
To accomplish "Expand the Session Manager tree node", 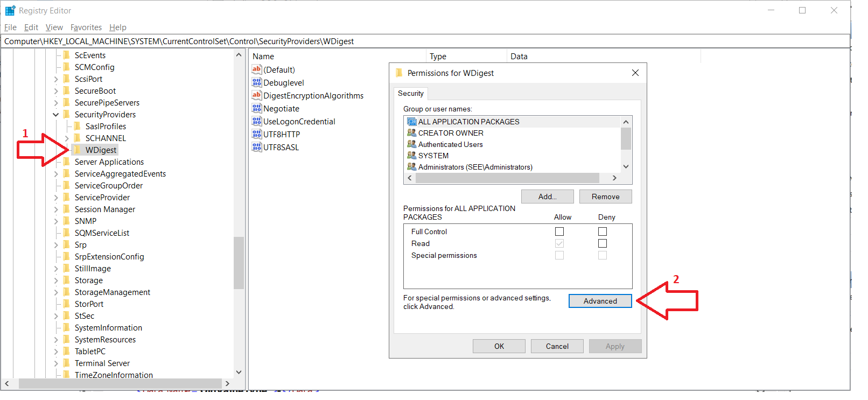I will (56, 209).
